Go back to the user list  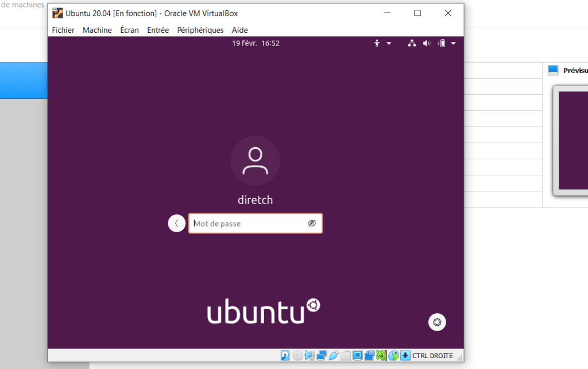click(177, 224)
